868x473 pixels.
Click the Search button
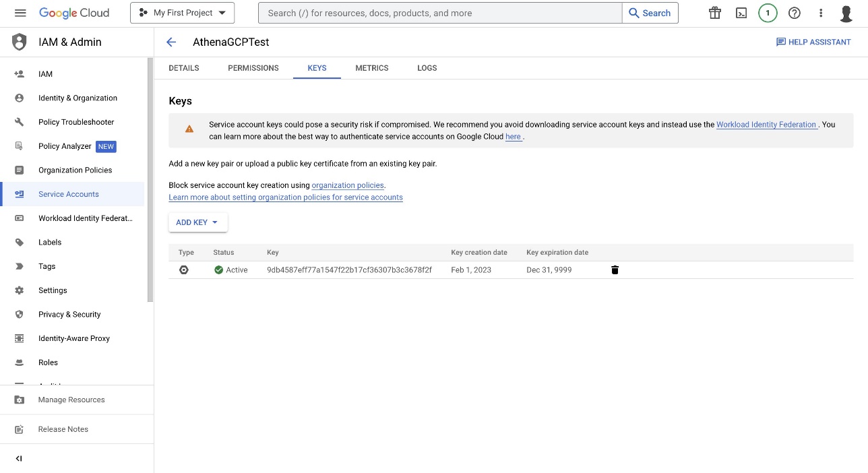650,13
